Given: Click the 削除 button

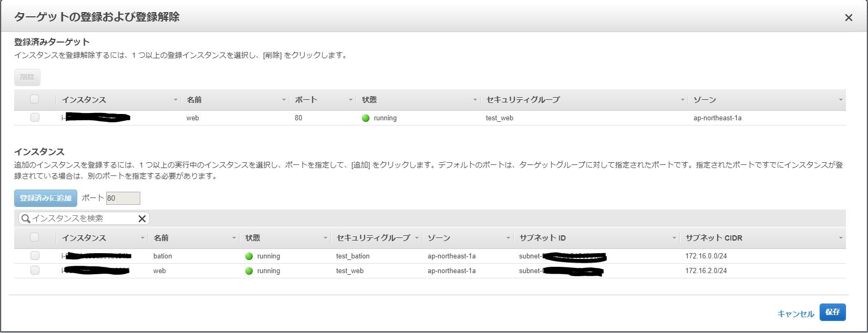Looking at the screenshot, I should point(27,77).
